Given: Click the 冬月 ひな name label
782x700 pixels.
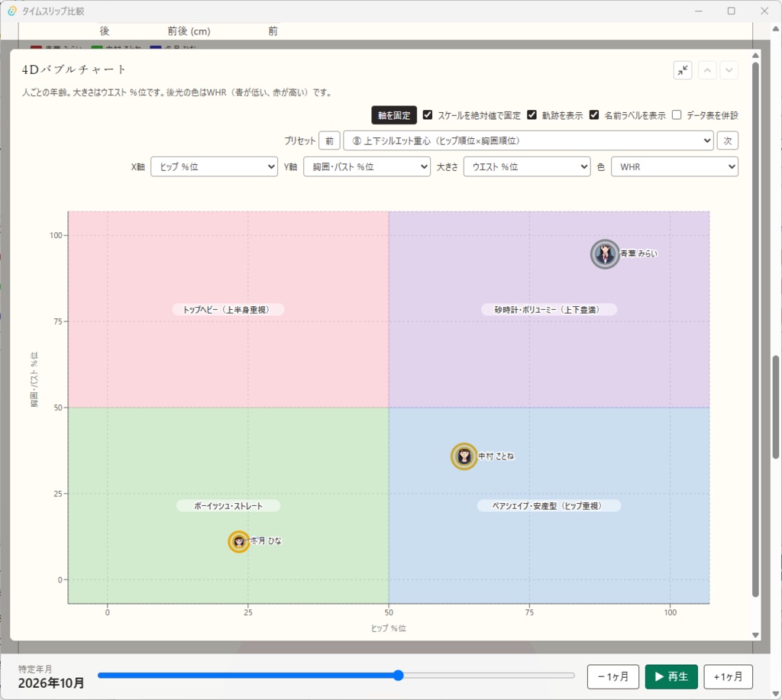Looking at the screenshot, I should pyautogui.click(x=266, y=541).
